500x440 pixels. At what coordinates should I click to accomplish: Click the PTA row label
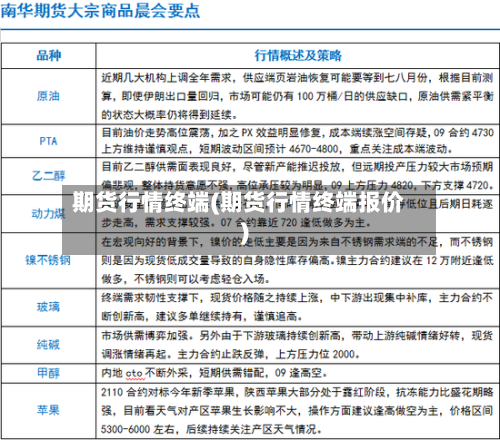point(48,141)
